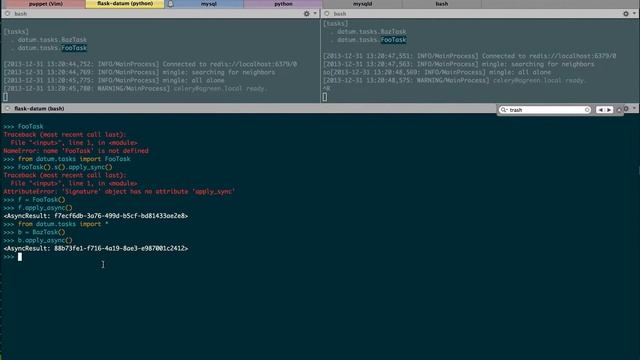This screenshot has width=640, height=360.
Task: Open search options magnifier dropdown
Action: pyautogui.click(x=504, y=110)
